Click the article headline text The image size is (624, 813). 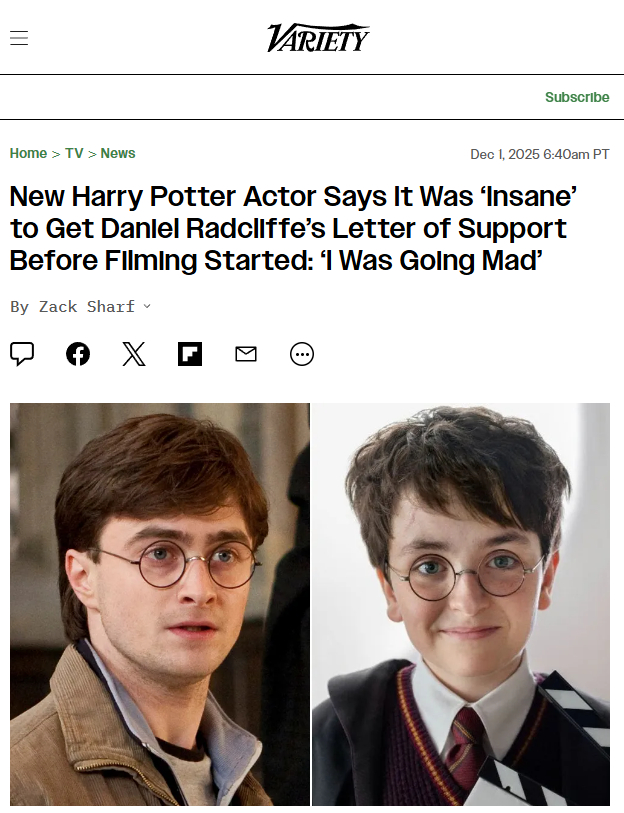(x=294, y=228)
